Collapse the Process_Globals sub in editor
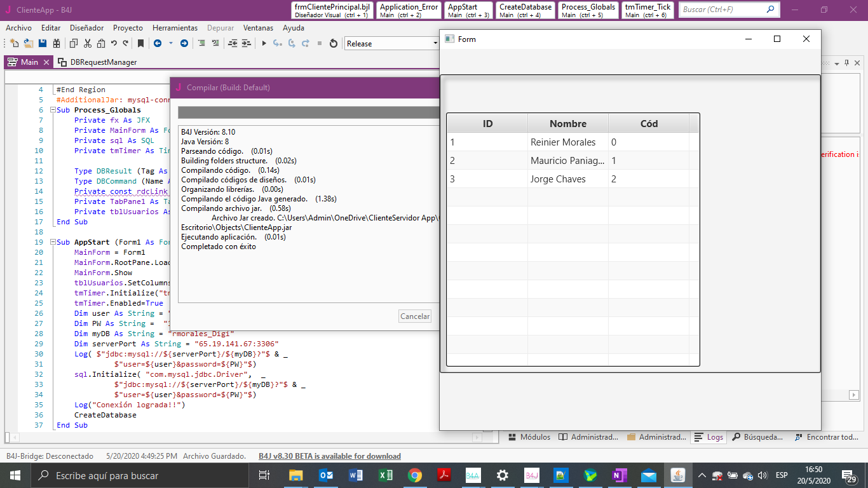The width and height of the screenshot is (868, 488). [52, 110]
